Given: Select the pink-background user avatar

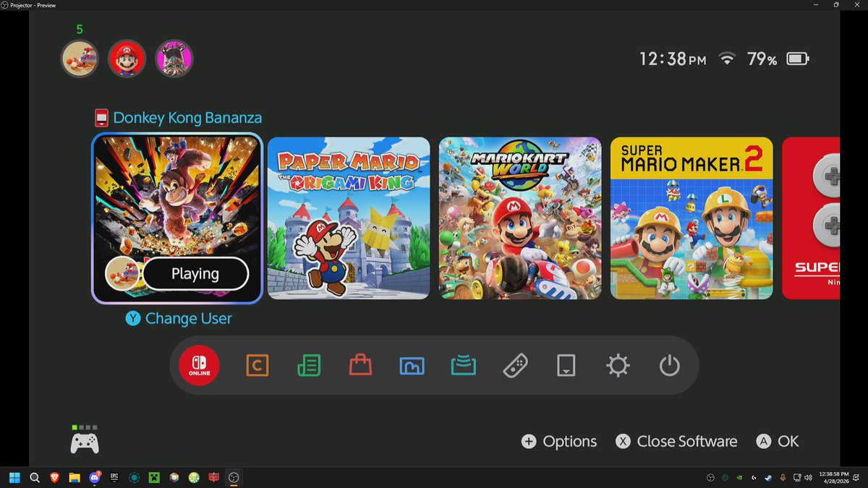Looking at the screenshot, I should (174, 59).
